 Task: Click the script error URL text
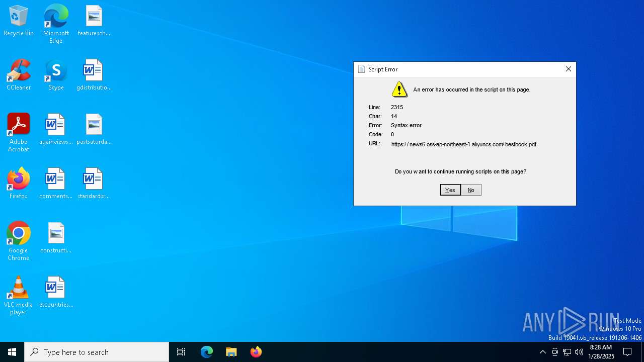[464, 144]
